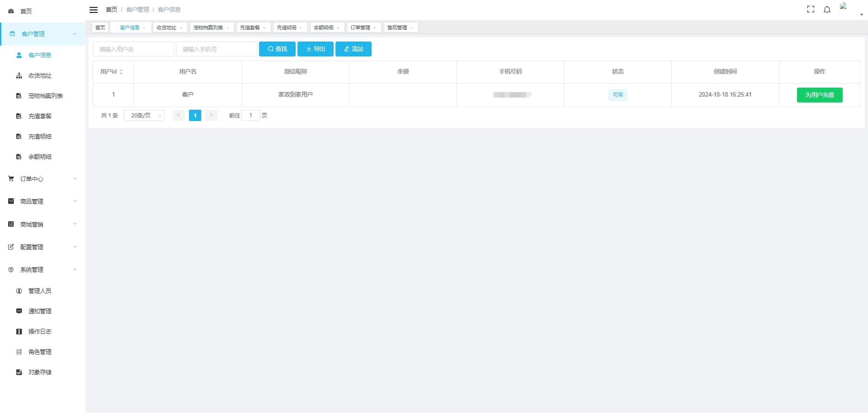The image size is (868, 415).
Task: Click the 首页 breadcrumb link
Action: click(111, 9)
